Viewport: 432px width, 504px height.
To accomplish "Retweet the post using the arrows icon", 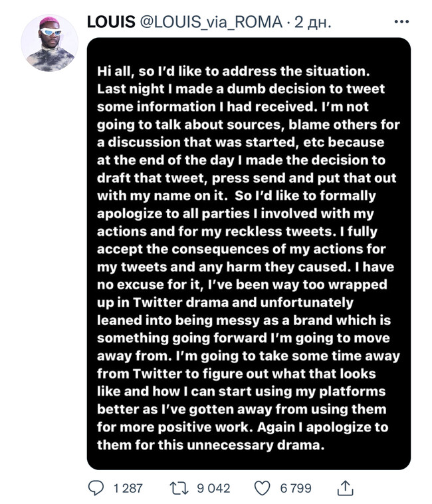I will pyautogui.click(x=177, y=488).
